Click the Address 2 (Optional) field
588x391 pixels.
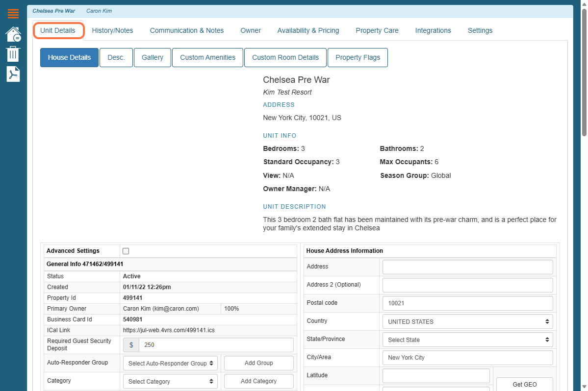468,285
